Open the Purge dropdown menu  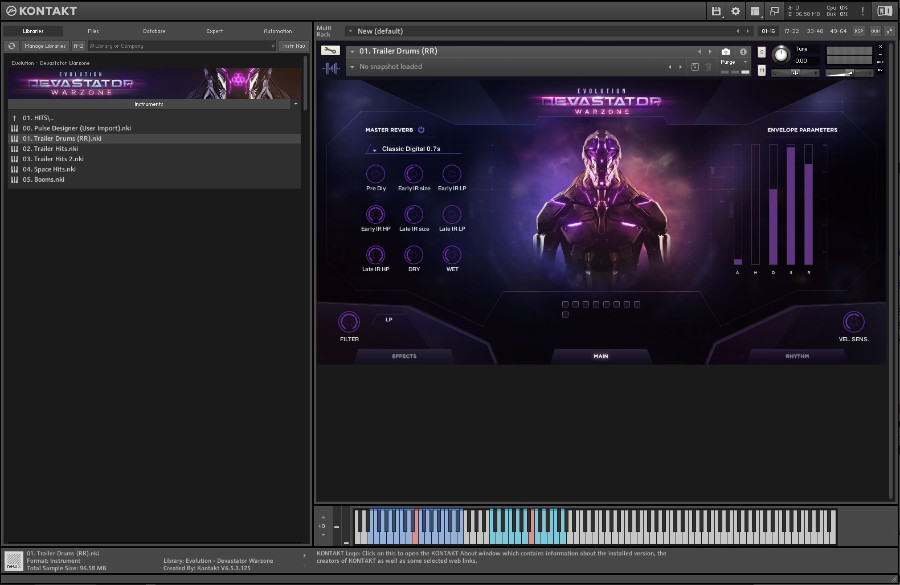[730, 63]
